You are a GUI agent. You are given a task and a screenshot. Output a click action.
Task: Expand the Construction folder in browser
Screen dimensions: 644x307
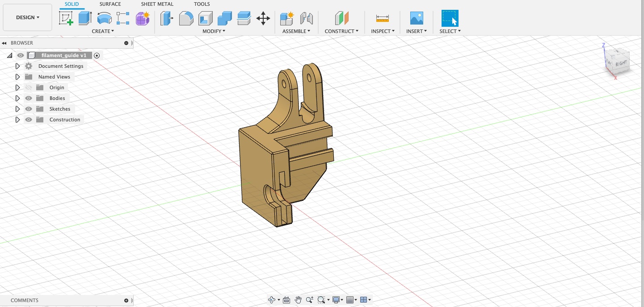[x=17, y=119]
